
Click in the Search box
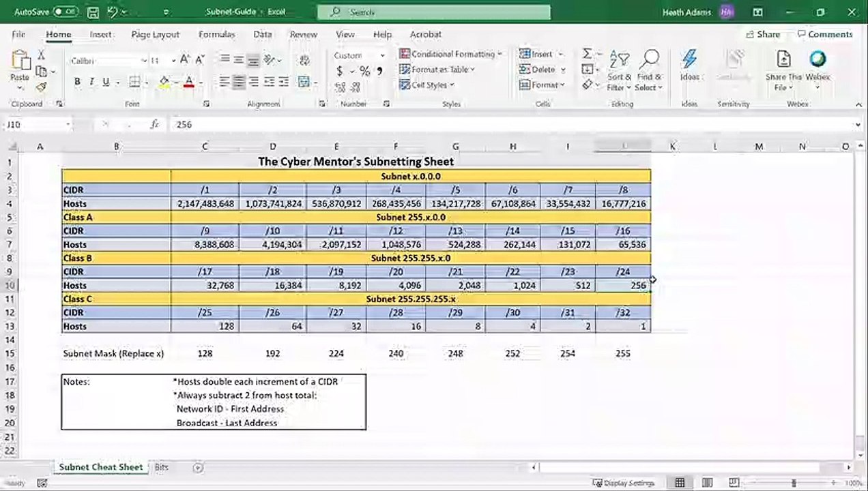click(433, 12)
